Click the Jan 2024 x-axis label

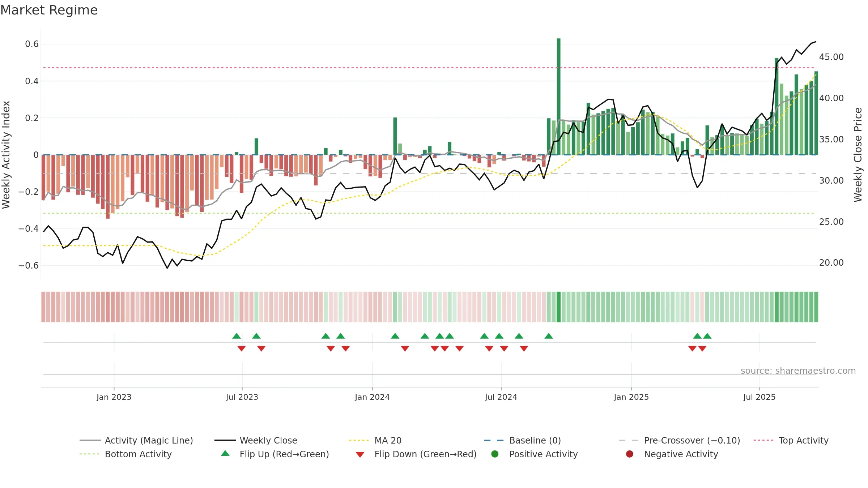click(x=372, y=397)
